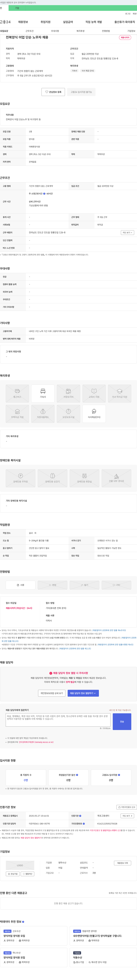Click the 필기 application method tile
137x980 pixels.
click(x=84, y=585)
